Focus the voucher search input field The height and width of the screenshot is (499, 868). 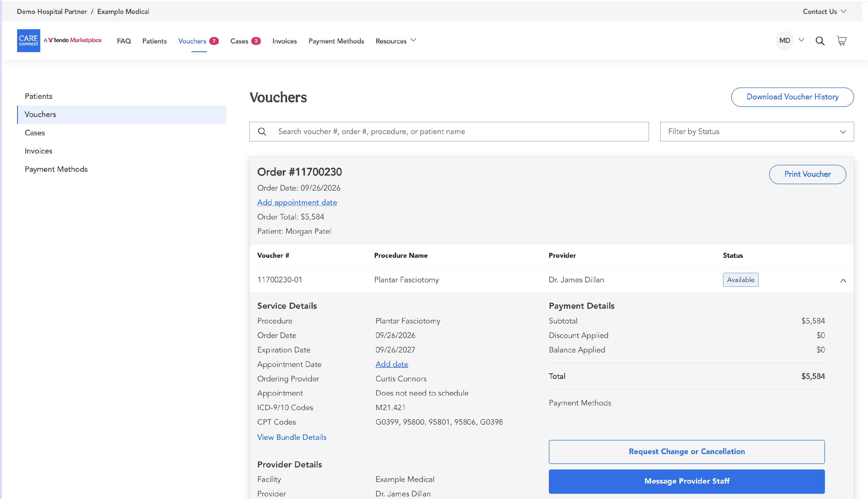pos(449,131)
